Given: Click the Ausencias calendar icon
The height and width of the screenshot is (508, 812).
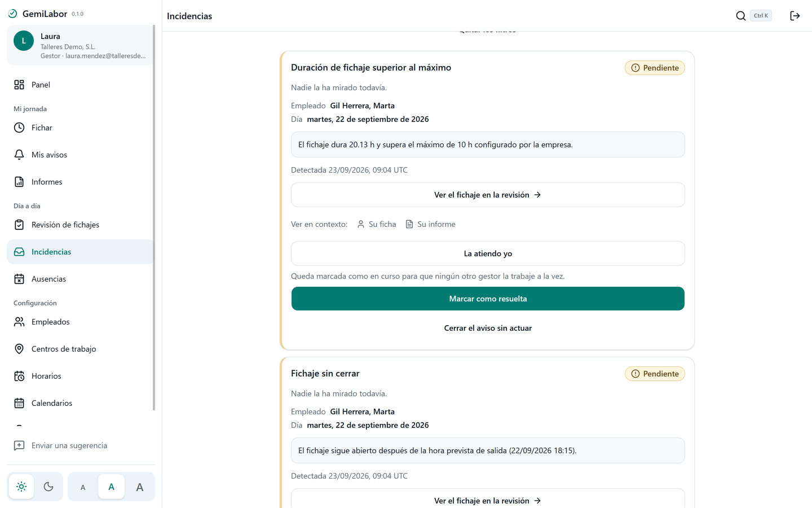Looking at the screenshot, I should [19, 279].
